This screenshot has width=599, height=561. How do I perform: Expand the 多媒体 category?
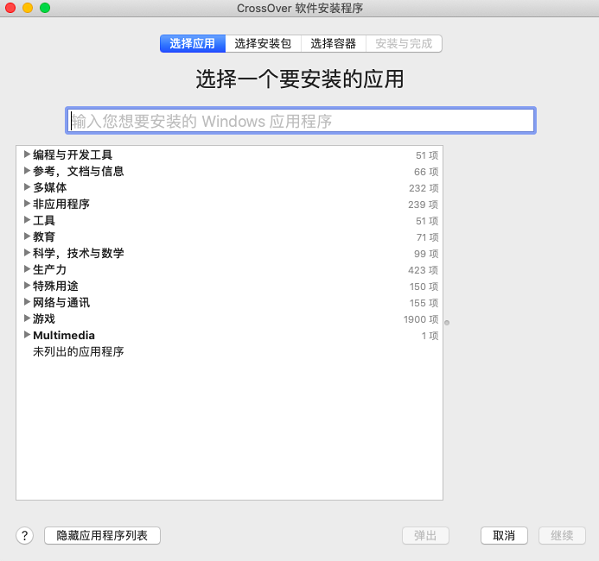coord(27,187)
